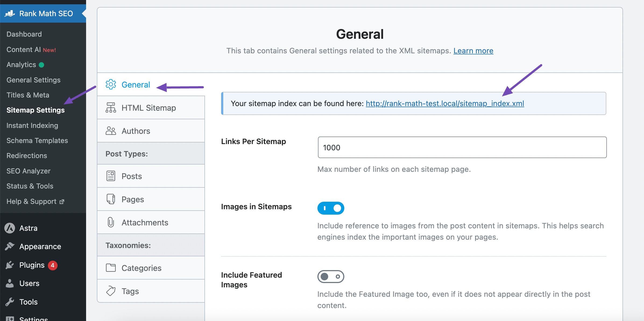
Task: Click the Learn more link
Action: coord(473,51)
